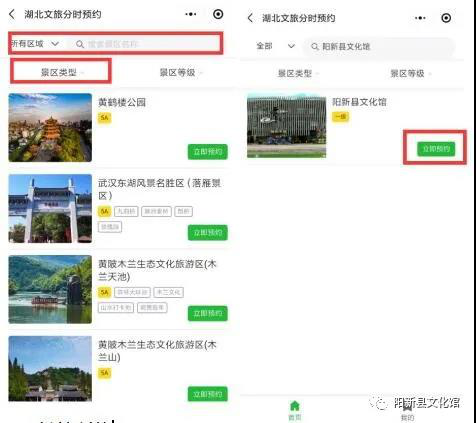Switch to the 我的 tab at the bottom
This screenshot has height=423, width=476.
(407, 413)
